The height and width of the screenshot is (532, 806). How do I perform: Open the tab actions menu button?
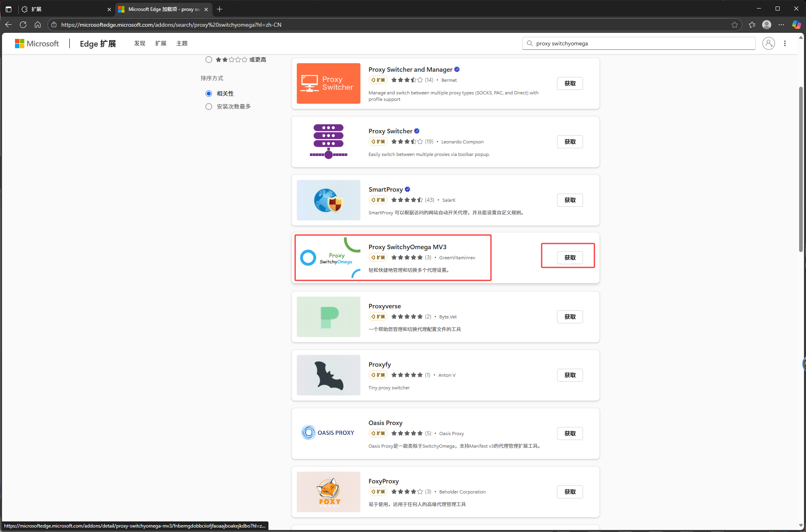coord(9,9)
